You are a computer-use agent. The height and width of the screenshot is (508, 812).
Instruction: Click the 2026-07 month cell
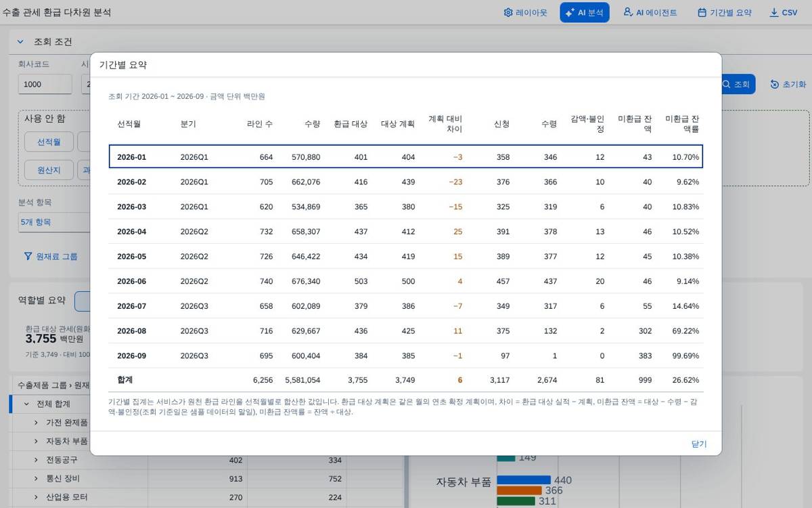131,306
